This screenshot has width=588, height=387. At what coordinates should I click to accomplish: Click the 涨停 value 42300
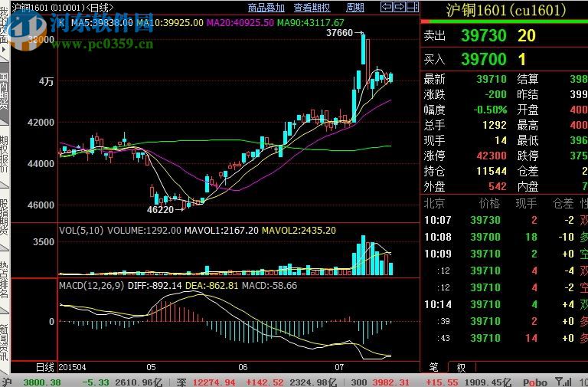[492, 156]
